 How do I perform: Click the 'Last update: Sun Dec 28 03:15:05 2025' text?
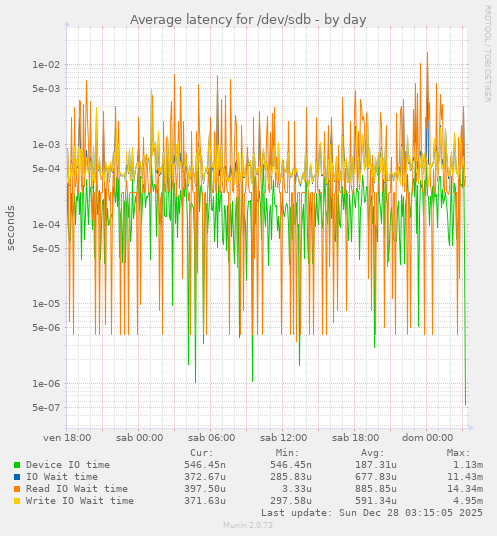[x=372, y=513]
